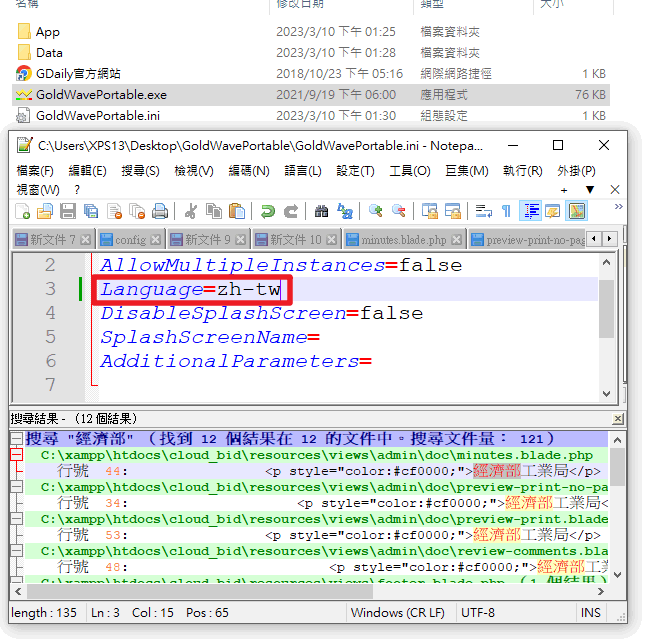This screenshot has width=655, height=639.
Task: Toggle the document map icon
Action: click(x=576, y=211)
